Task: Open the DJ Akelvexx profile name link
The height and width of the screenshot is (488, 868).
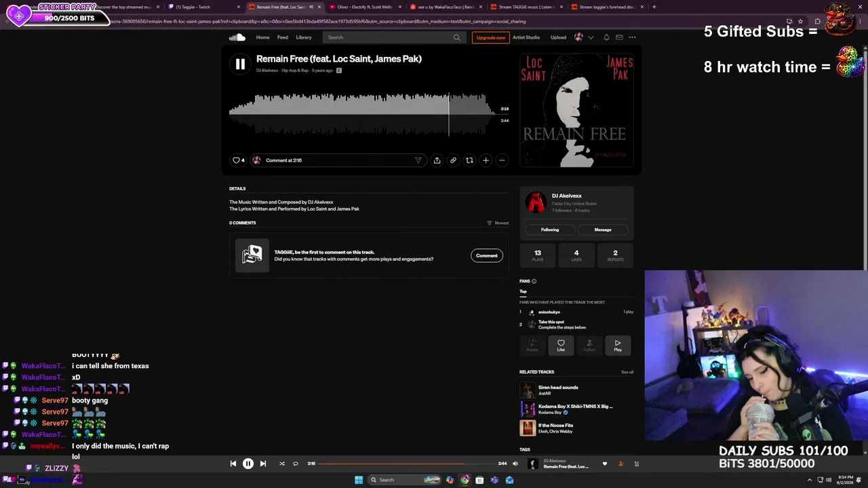Action: click(567, 196)
